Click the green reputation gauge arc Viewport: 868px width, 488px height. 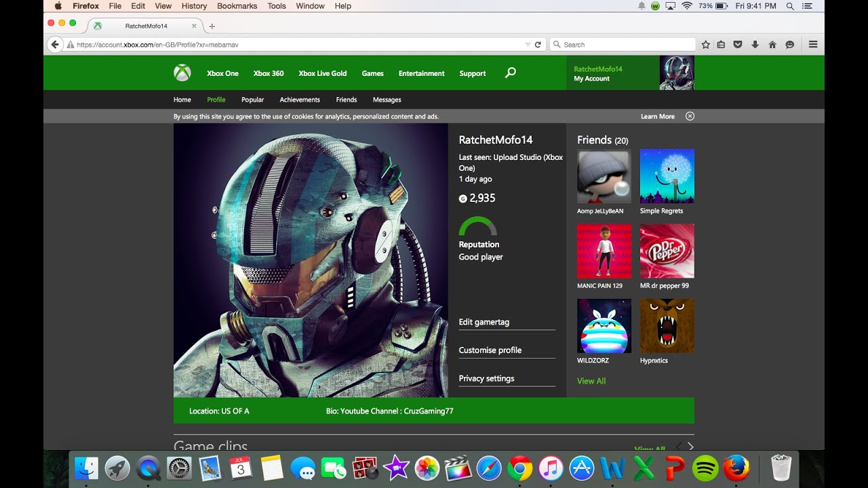[x=478, y=226]
